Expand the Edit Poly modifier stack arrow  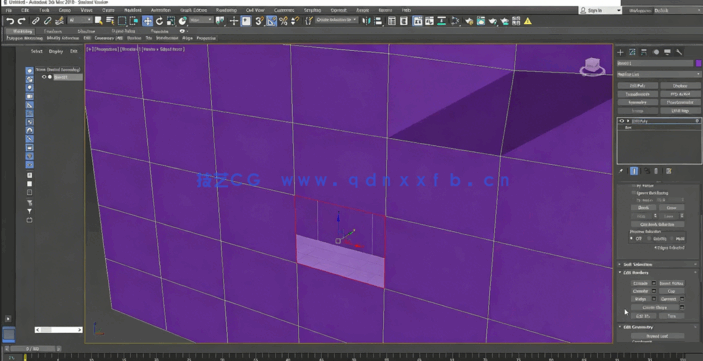click(628, 121)
